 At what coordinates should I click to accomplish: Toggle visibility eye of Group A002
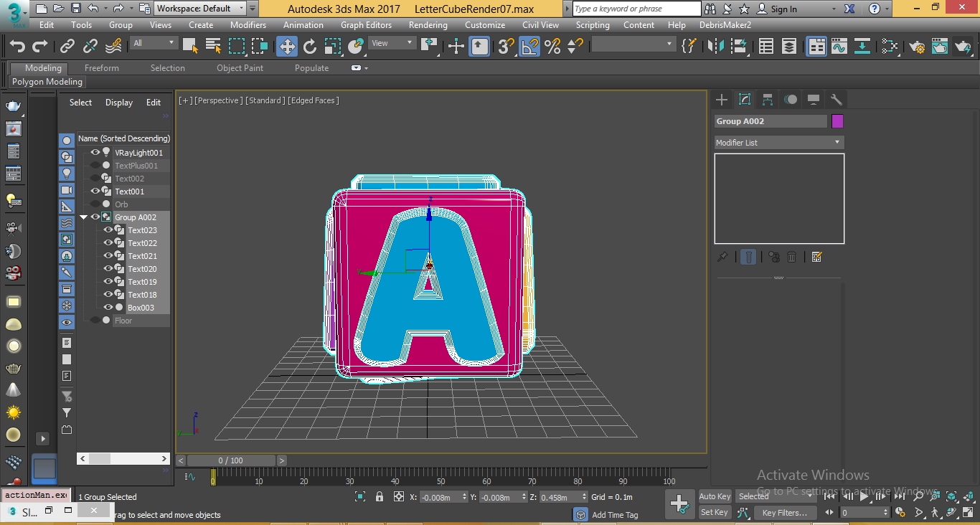coord(95,217)
